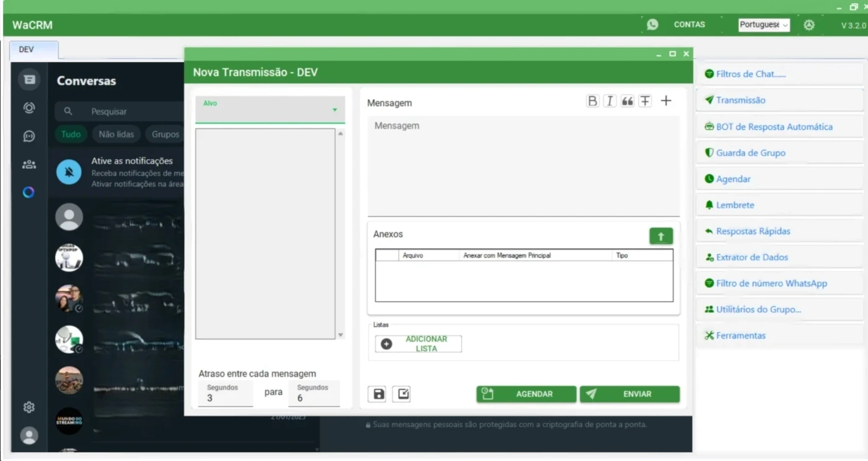Click the AGENDAR button

point(526,394)
